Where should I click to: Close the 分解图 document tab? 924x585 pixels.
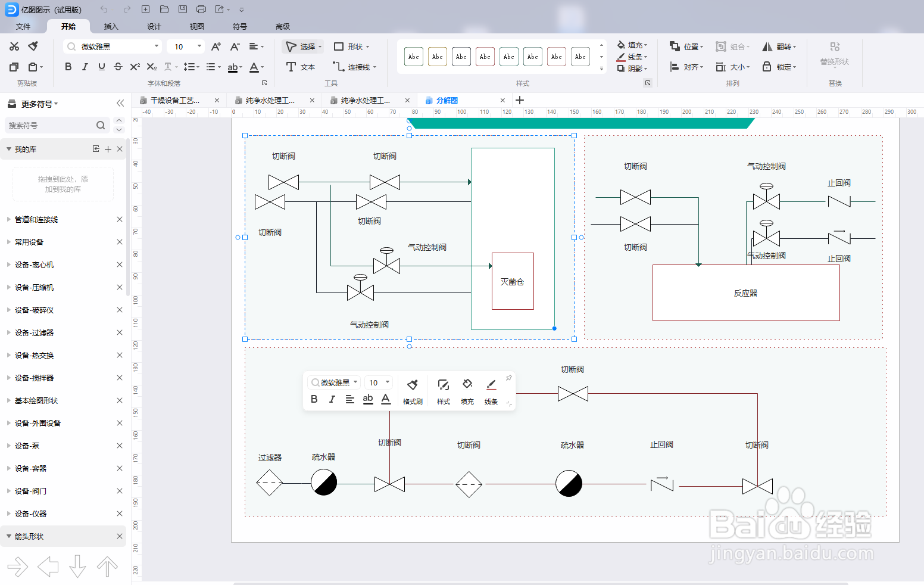[502, 100]
